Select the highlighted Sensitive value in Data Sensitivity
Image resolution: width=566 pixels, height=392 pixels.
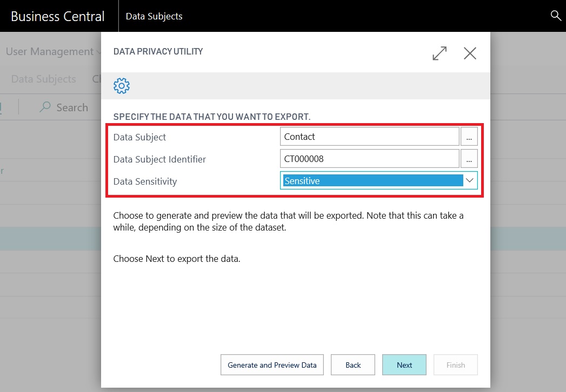tap(372, 181)
